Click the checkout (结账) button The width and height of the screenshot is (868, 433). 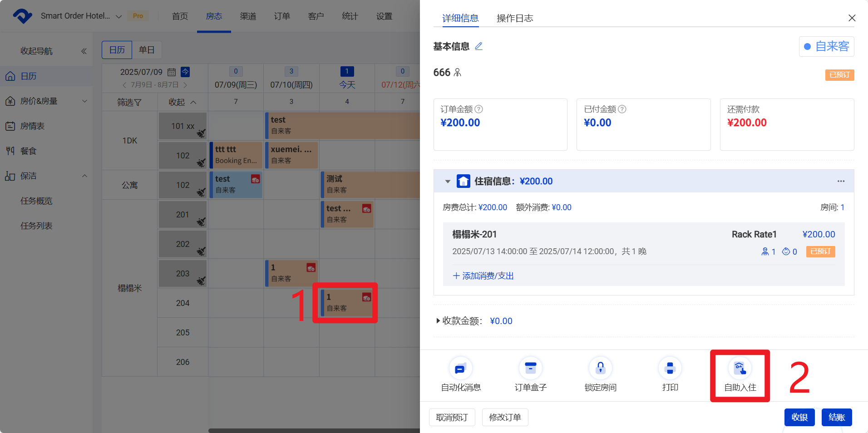coord(836,417)
